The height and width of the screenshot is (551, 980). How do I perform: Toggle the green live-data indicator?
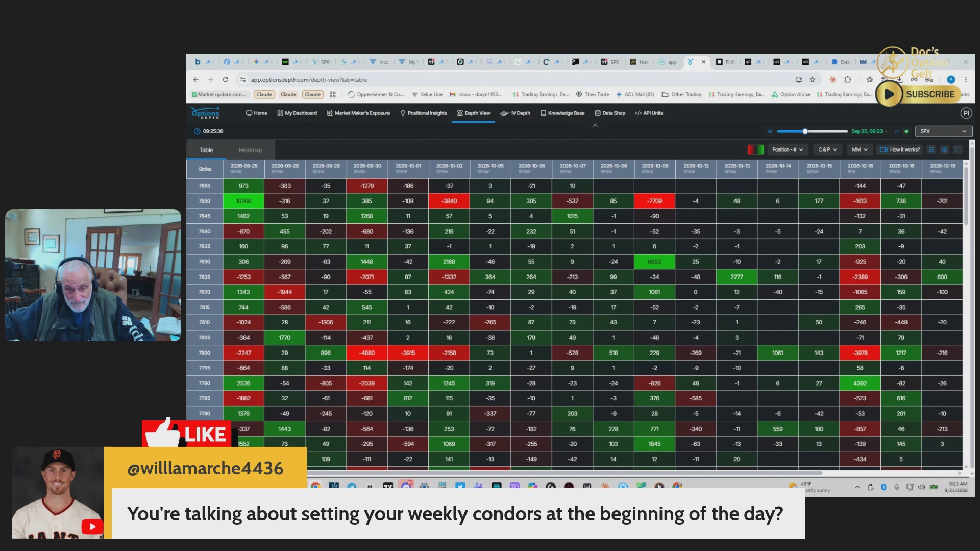point(906,131)
